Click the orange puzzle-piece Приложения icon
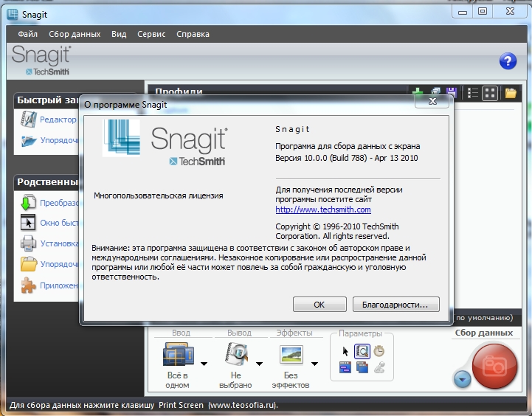Image resolution: width=532 pixels, height=416 pixels. (28, 285)
